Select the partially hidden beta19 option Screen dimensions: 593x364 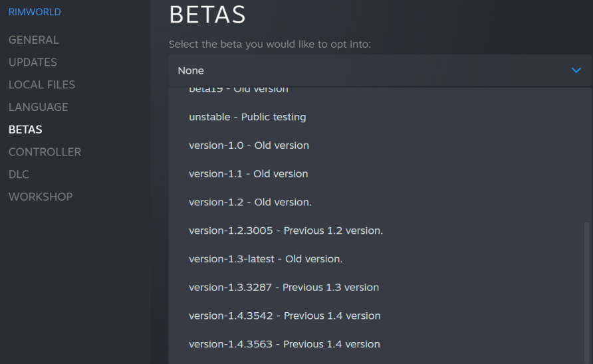(x=239, y=90)
